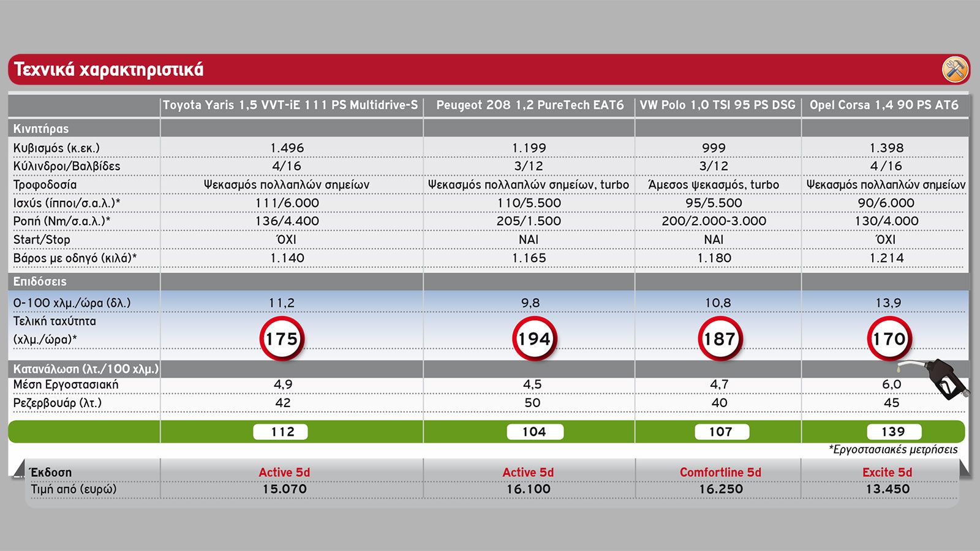Click the Ρεζερβουάρ (λτ.) row label
Viewport: 980px width, 551px height.
[58, 403]
